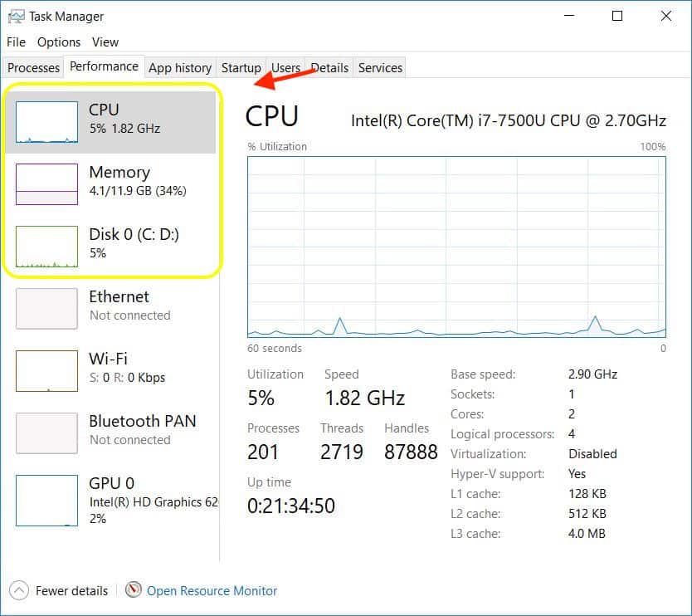This screenshot has height=616, width=692.
Task: Open the View menu
Action: coord(105,42)
